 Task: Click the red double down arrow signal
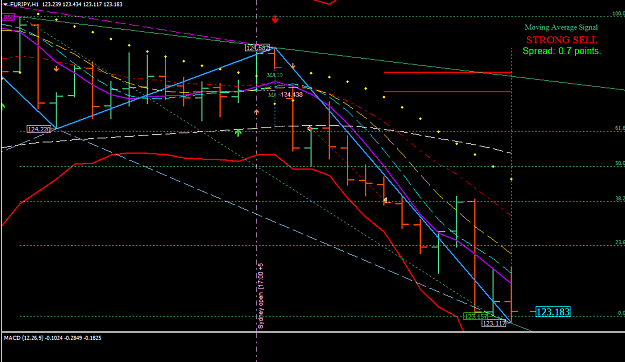[x=275, y=19]
